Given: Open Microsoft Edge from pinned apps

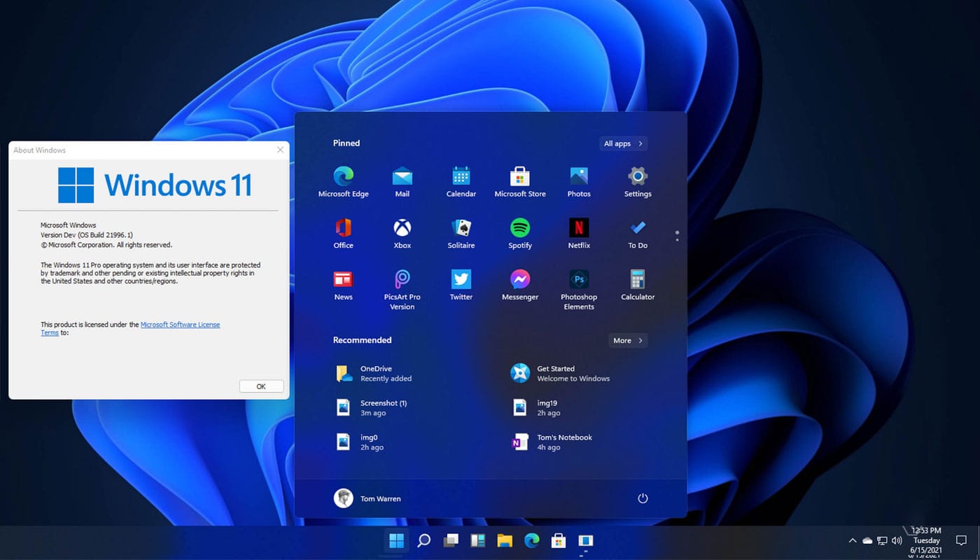Looking at the screenshot, I should [x=343, y=181].
